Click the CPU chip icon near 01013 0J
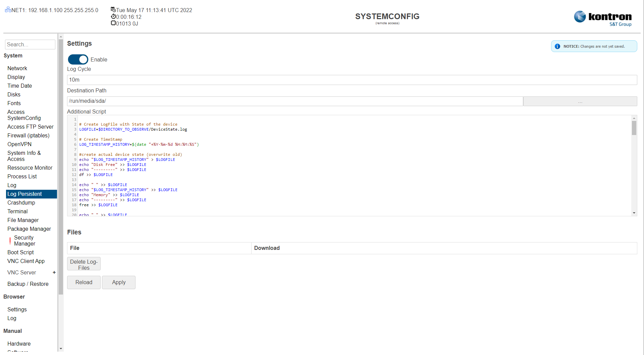Screen dimensions: 644x355 click(113, 23)
